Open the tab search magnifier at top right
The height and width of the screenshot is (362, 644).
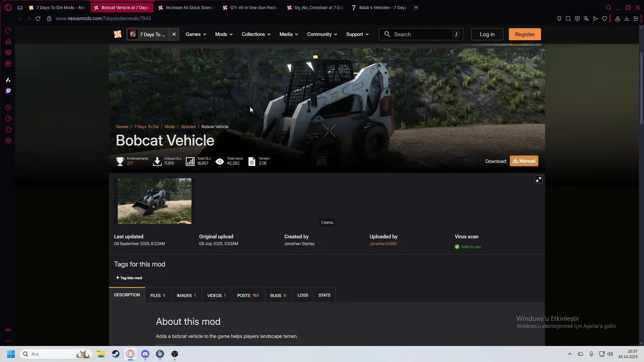click(x=608, y=8)
